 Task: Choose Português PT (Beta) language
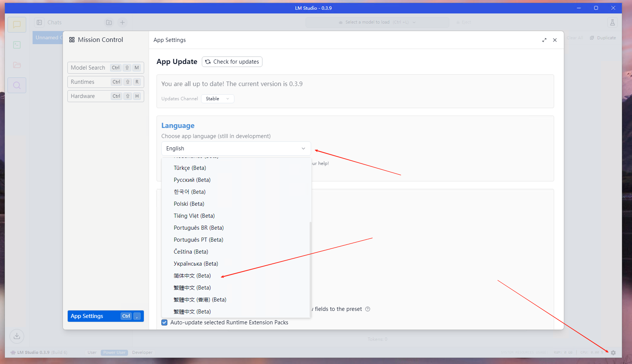tap(236, 240)
